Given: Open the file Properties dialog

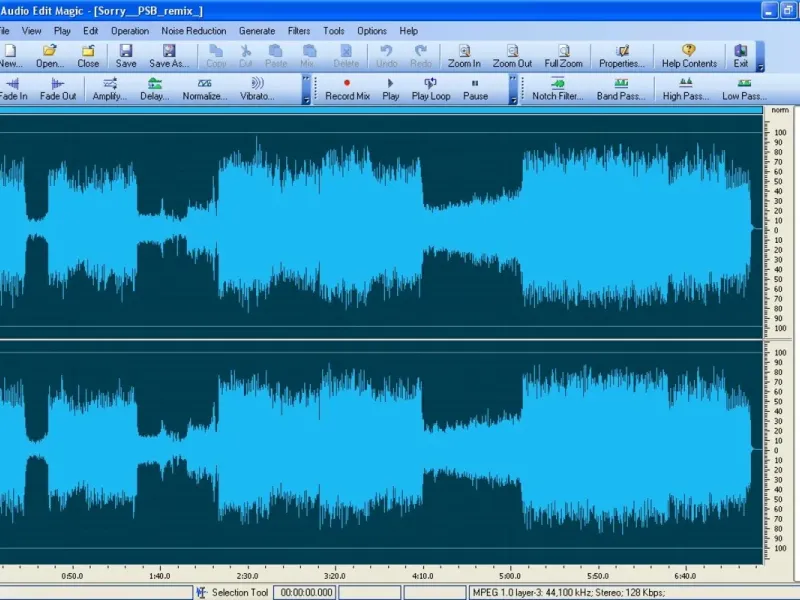Looking at the screenshot, I should (621, 55).
